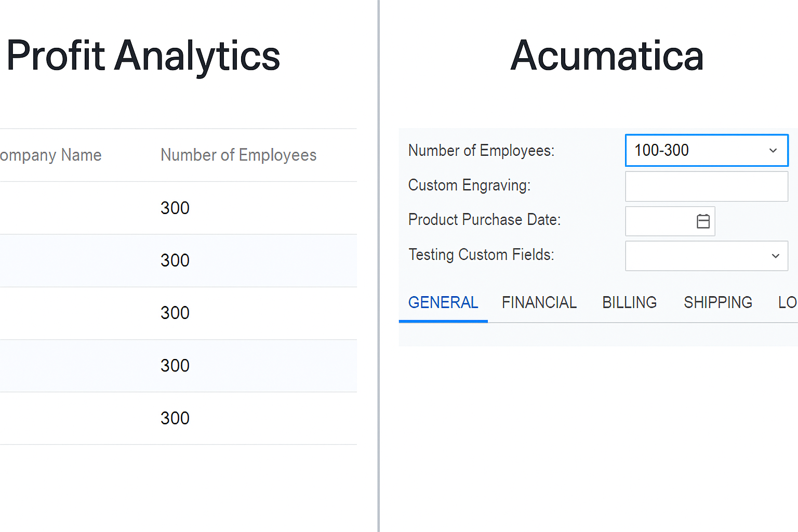Expand the Number of Employees dropdown arrow

[x=773, y=151]
